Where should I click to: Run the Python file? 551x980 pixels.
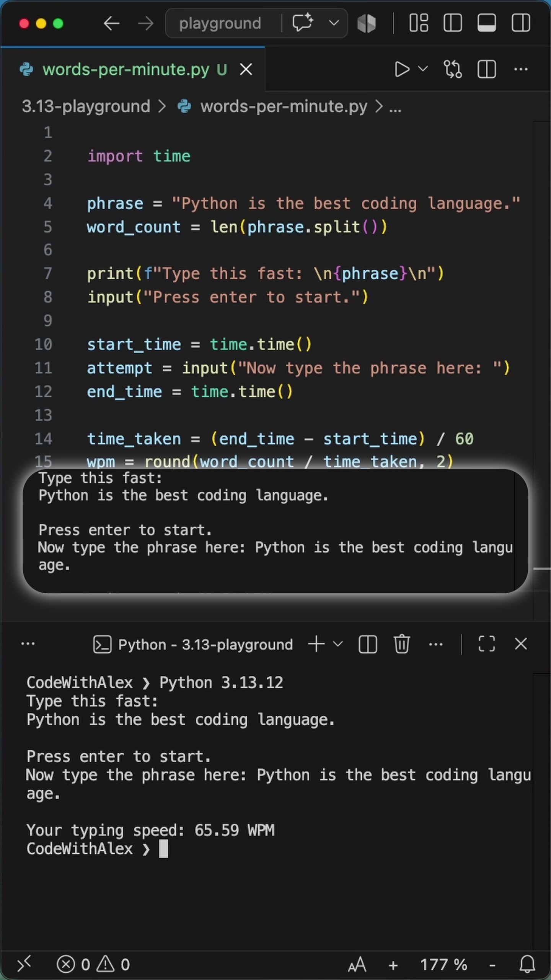point(401,70)
